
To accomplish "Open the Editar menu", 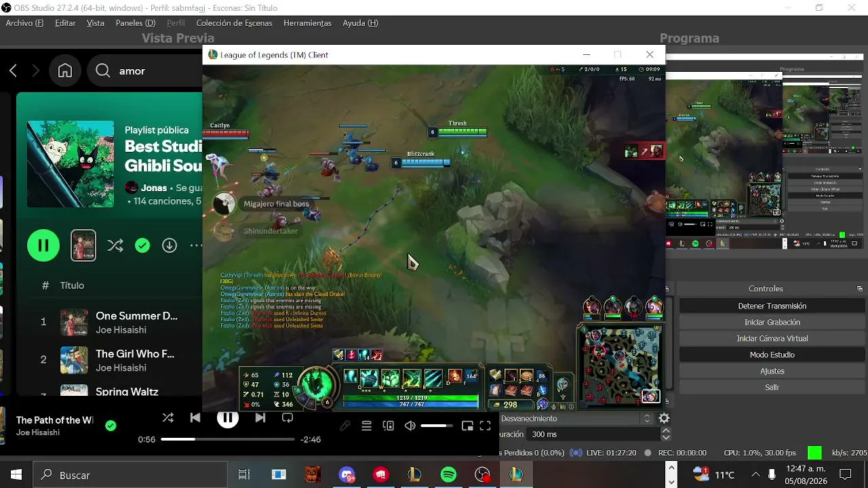I will pyautogui.click(x=65, y=23).
